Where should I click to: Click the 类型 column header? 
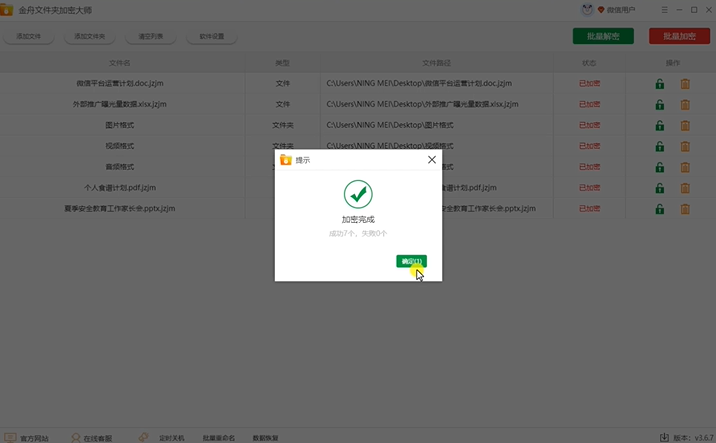(x=282, y=63)
